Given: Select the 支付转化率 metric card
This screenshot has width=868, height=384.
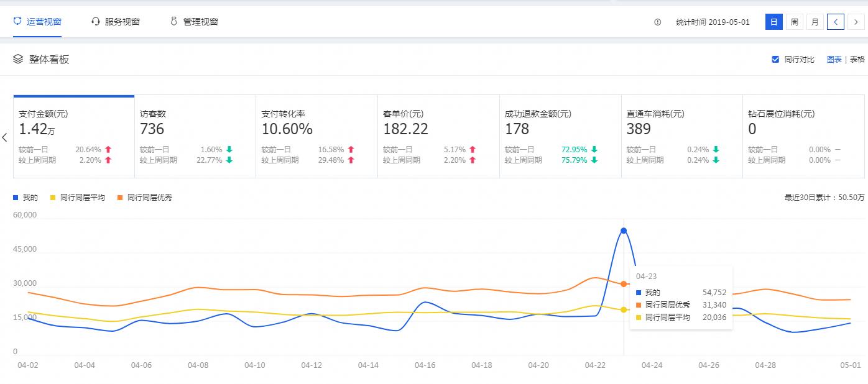Looking at the screenshot, I should pyautogui.click(x=316, y=137).
